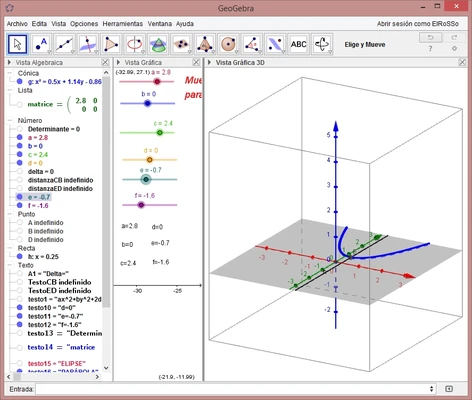Toggle visibility of Determinante = 0
472x400 pixels.
tap(20, 129)
